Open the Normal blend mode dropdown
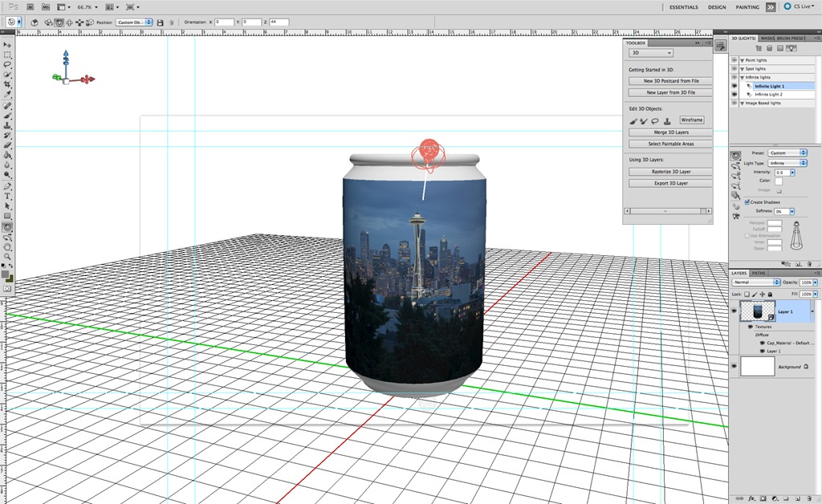The image size is (822, 504). coord(757,282)
